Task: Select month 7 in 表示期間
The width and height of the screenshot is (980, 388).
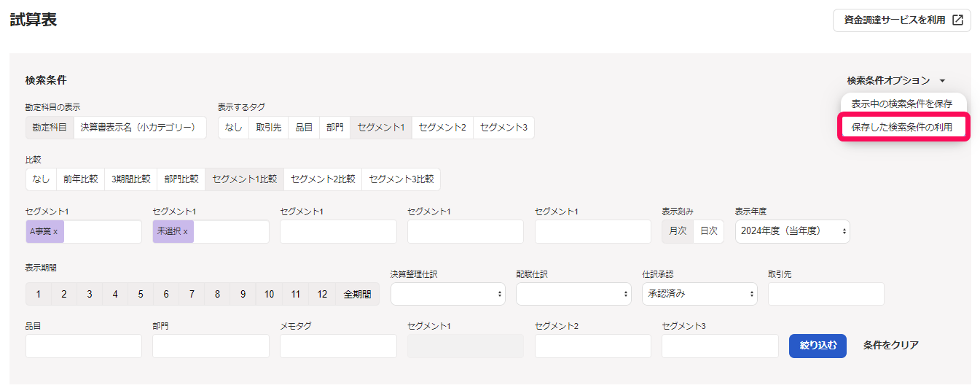Action: point(192,295)
